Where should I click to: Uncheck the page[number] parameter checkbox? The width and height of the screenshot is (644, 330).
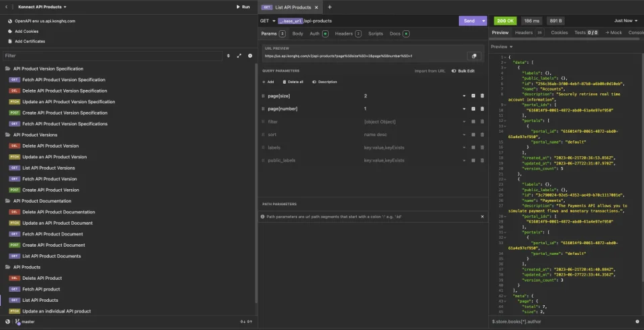473,109
